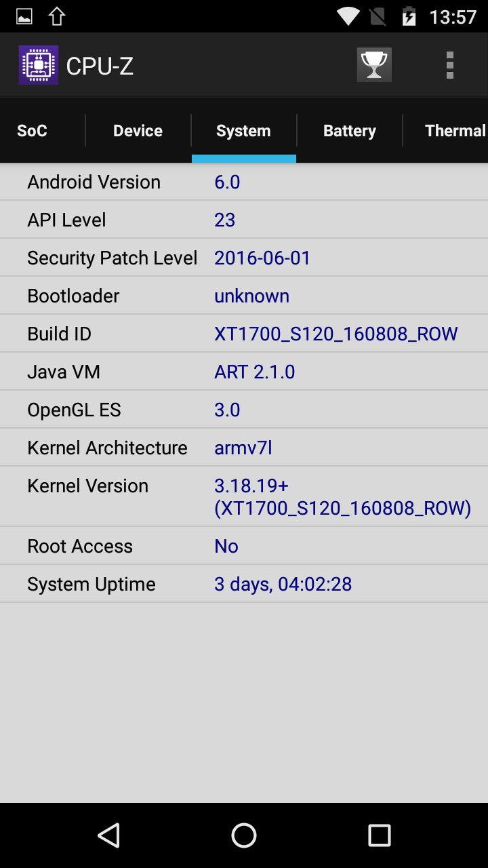The width and height of the screenshot is (488, 868).
Task: Tap the ART 2.1.0 value
Action: click(x=255, y=372)
